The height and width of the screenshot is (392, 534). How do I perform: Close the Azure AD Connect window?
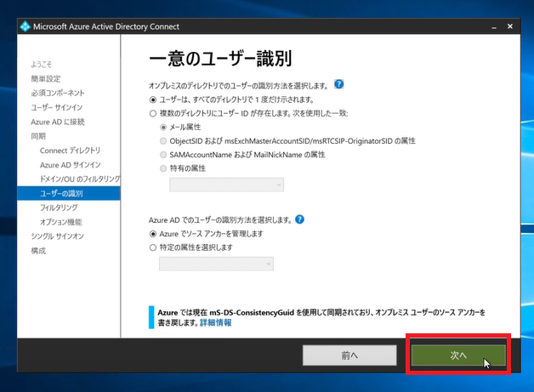point(510,26)
